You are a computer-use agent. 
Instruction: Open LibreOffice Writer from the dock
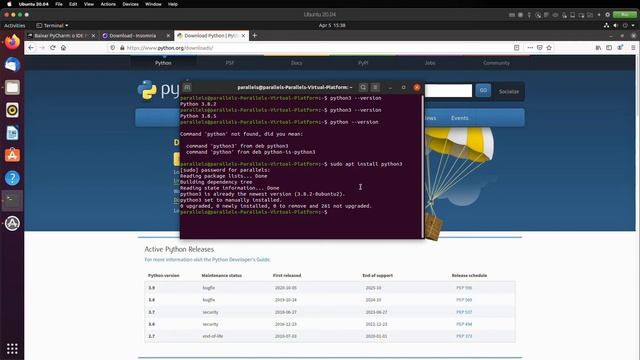(x=12, y=133)
